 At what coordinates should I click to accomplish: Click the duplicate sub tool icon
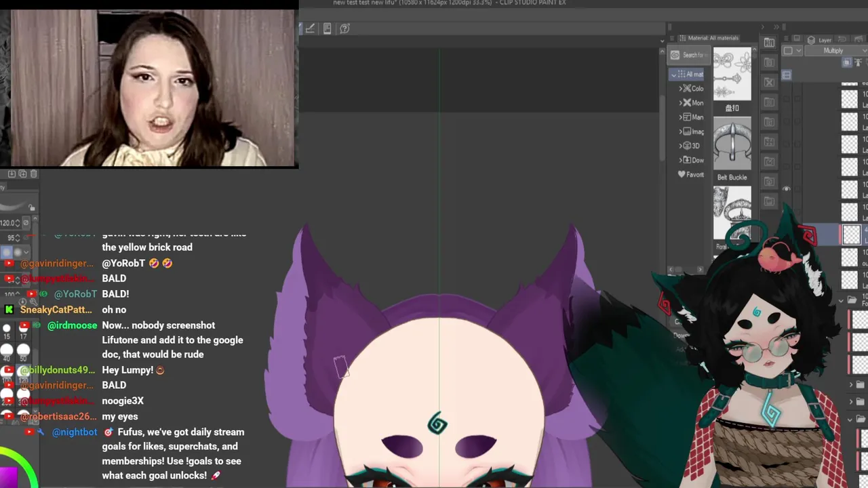point(22,174)
